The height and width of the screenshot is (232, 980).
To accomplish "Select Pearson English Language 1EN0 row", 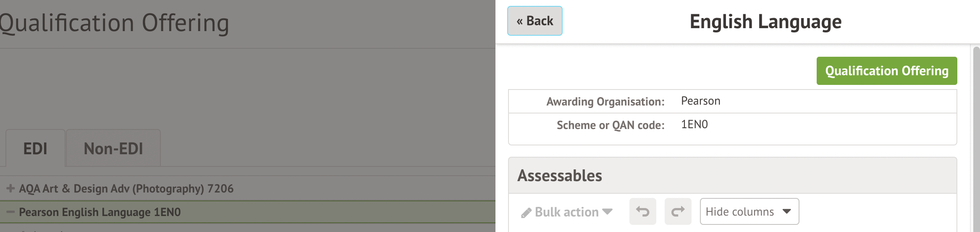I will tap(100, 212).
